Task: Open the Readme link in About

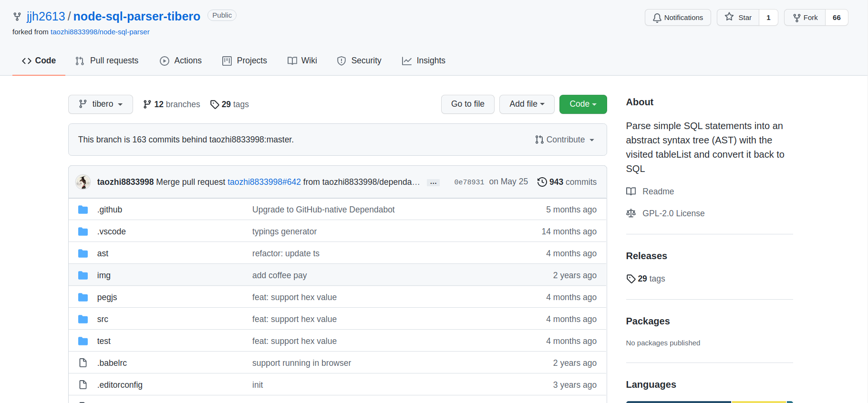Action: coord(650,191)
